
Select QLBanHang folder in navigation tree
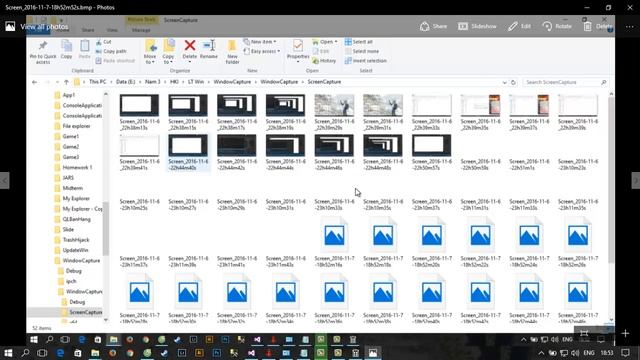click(76, 219)
